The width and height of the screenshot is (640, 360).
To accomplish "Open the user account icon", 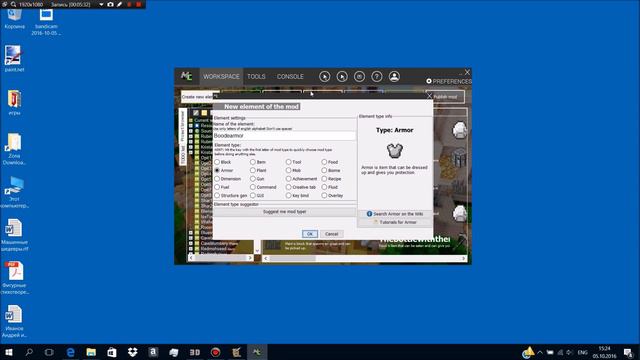I will (x=394, y=77).
